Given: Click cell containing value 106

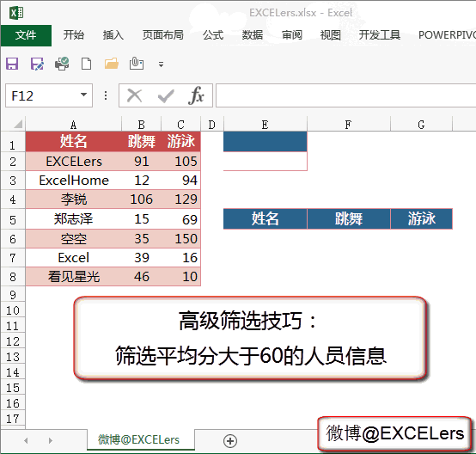Looking at the screenshot, I should pos(142,199).
